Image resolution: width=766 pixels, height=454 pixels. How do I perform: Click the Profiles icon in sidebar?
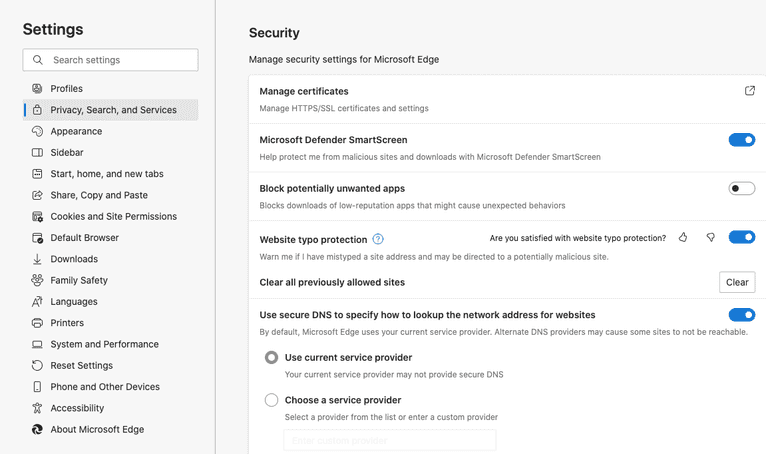[37, 89]
